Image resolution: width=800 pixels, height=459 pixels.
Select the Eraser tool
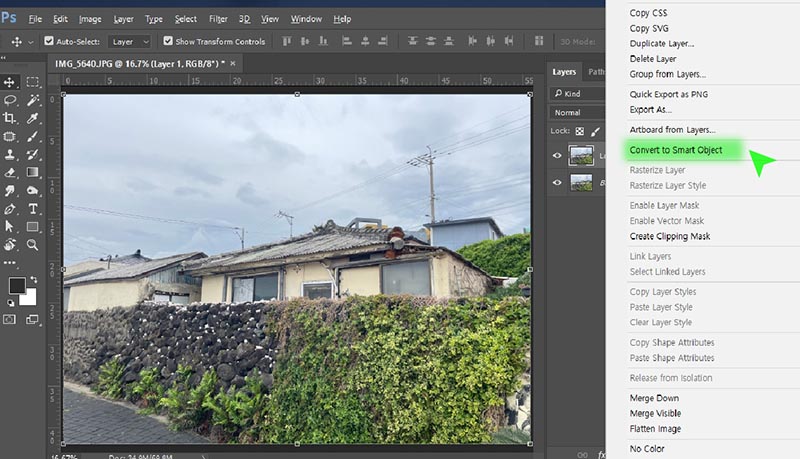9,172
